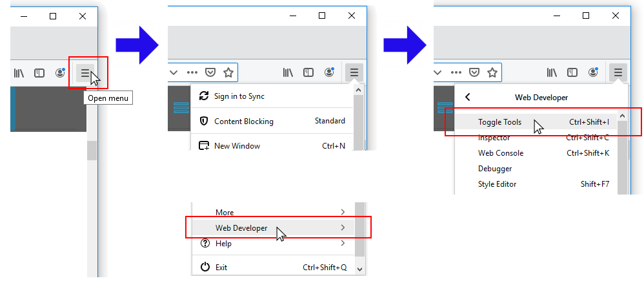Image resolution: width=644 pixels, height=296 pixels.
Task: Click the Pocket icon in the right window
Action: [x=474, y=72]
